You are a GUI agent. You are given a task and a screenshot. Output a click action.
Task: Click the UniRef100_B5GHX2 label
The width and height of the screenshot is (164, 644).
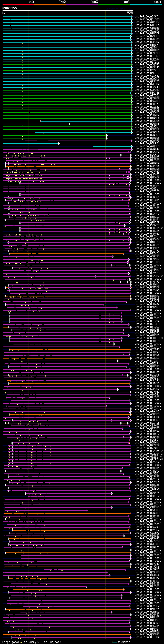click(x=147, y=155)
